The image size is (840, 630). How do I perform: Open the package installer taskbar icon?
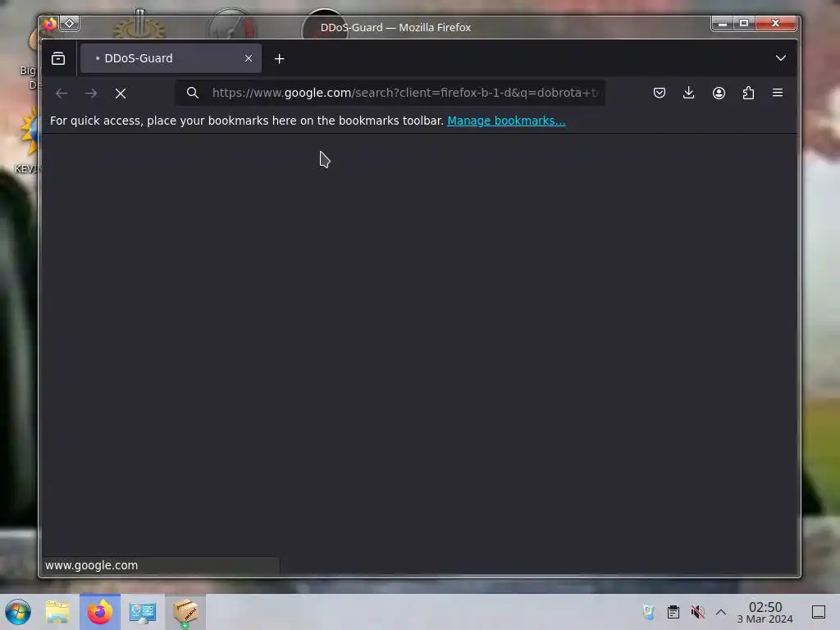(x=185, y=612)
